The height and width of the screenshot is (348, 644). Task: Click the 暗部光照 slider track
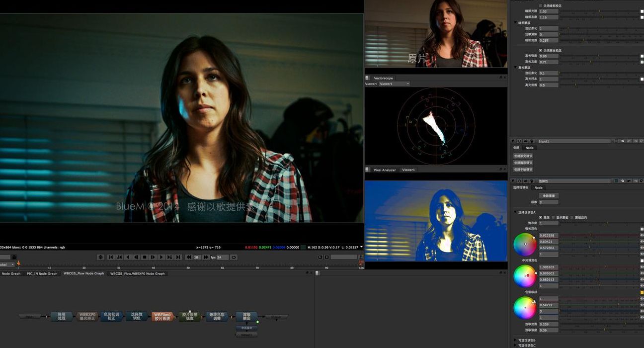click(599, 11)
